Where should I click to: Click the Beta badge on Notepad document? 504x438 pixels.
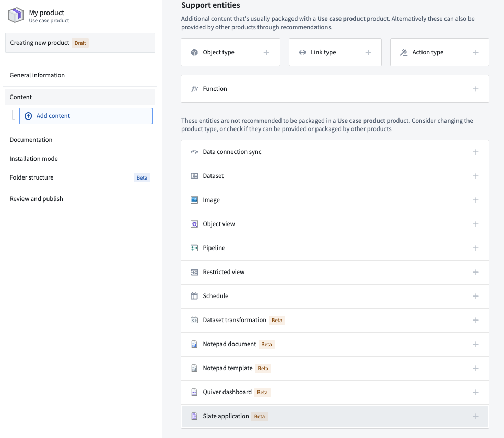point(266,345)
